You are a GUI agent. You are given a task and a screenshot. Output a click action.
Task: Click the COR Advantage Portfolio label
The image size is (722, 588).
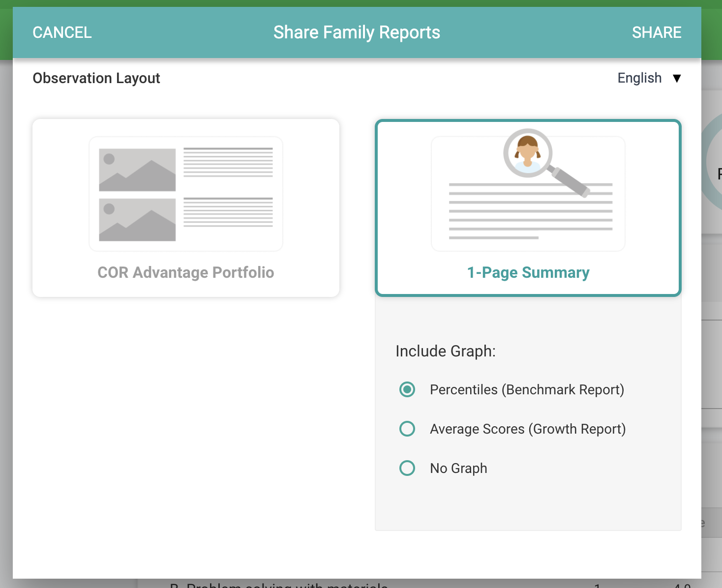pos(186,272)
